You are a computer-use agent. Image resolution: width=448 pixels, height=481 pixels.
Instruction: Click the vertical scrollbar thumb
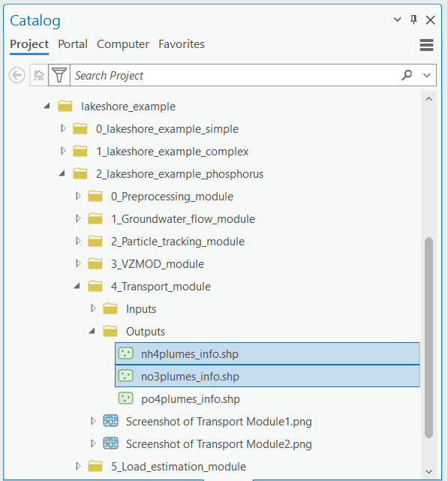click(x=428, y=338)
